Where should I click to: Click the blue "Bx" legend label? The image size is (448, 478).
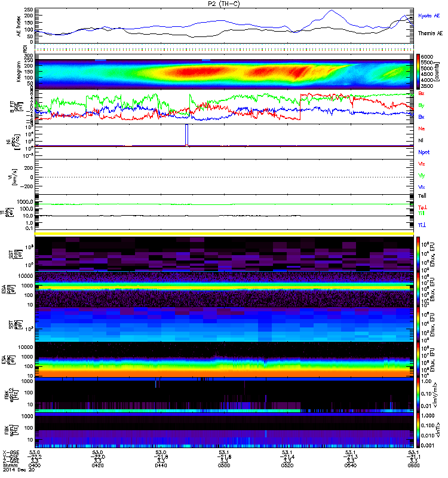pyautogui.click(x=421, y=117)
